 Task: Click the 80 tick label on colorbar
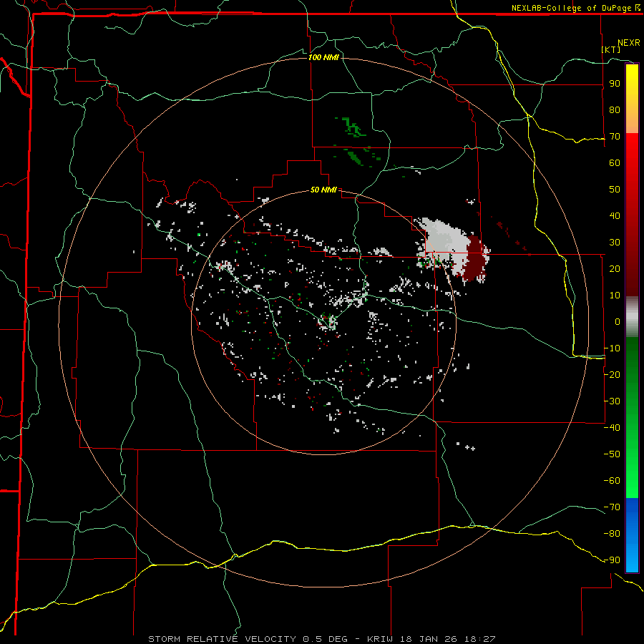point(615,110)
